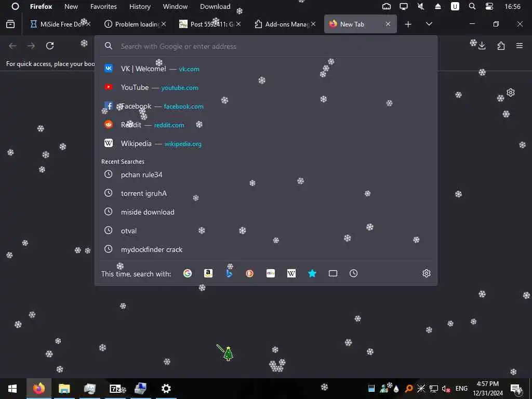Search with Google engine icon
Screen dimensions: 532x399
[187, 273]
